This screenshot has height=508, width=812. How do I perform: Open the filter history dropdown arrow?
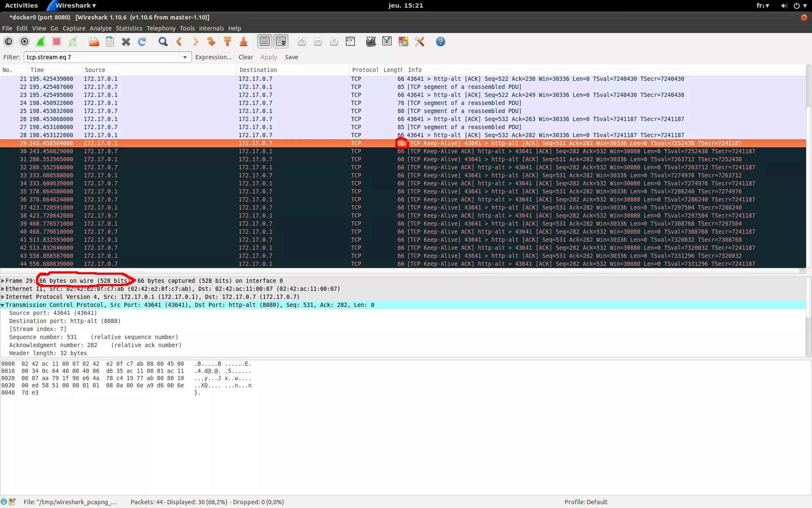coord(185,57)
